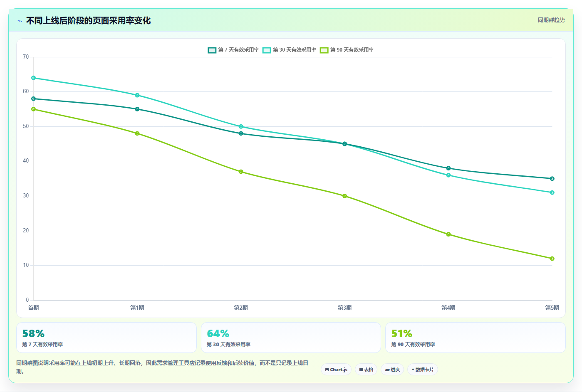Click the 10 y-axis tick label
The image size is (582, 392).
click(26, 265)
